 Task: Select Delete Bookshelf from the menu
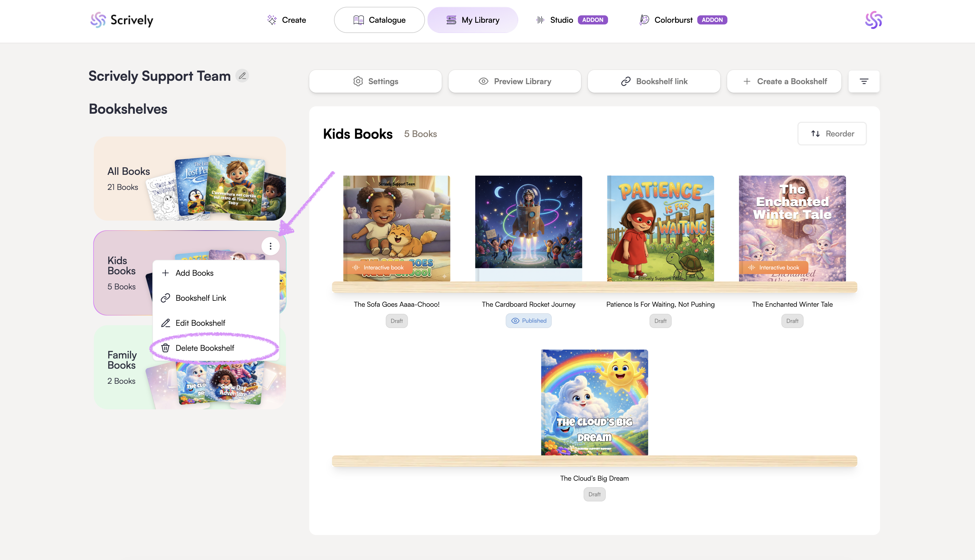(x=205, y=348)
